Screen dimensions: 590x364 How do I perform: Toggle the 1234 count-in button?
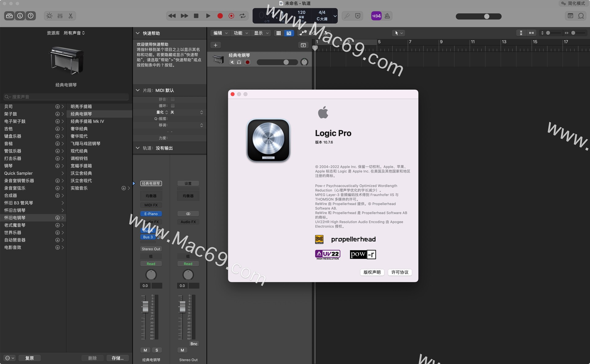[x=376, y=16]
